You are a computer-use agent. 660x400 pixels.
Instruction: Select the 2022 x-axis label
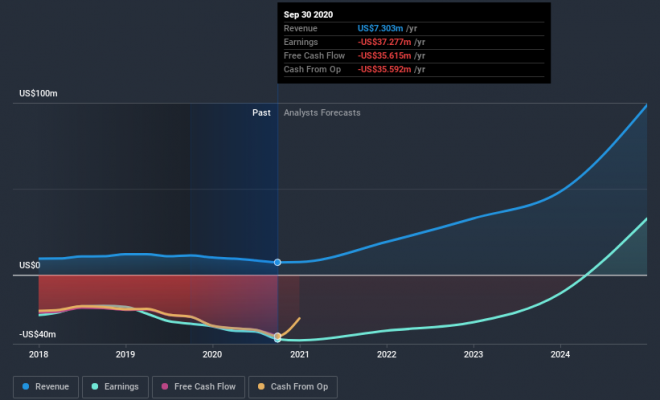point(386,354)
